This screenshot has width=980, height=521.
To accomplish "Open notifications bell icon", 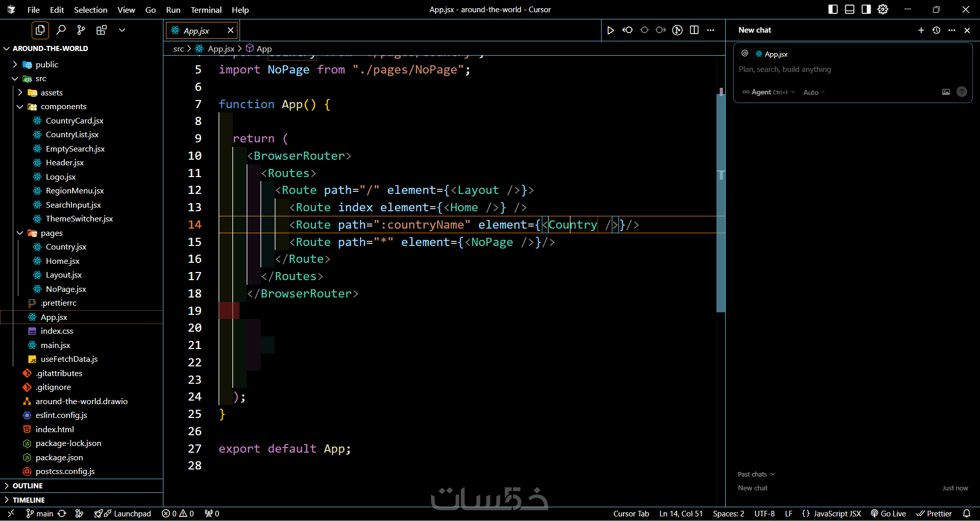I will pos(967,513).
